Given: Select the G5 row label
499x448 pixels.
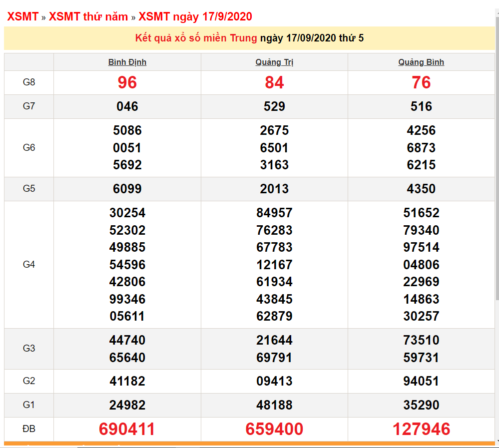Looking at the screenshot, I should click(x=28, y=188).
